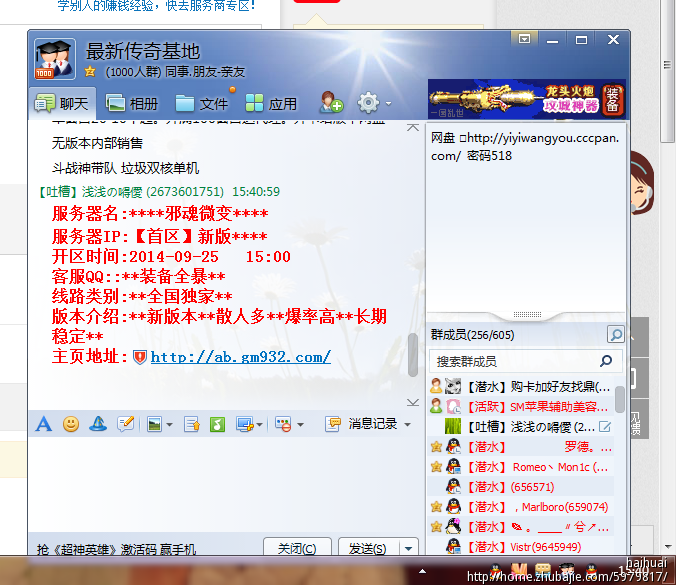Click the chat area scrollbar thumb

coord(413,355)
